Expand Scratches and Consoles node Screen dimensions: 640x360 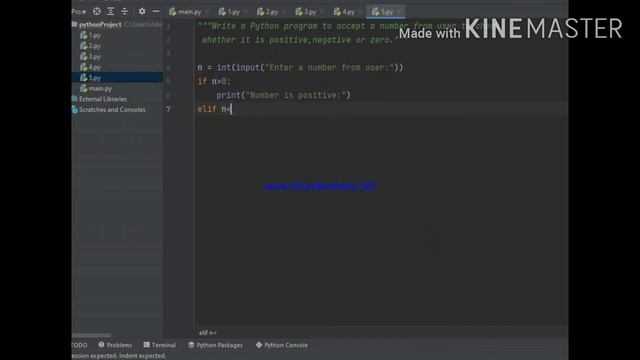(x=112, y=109)
